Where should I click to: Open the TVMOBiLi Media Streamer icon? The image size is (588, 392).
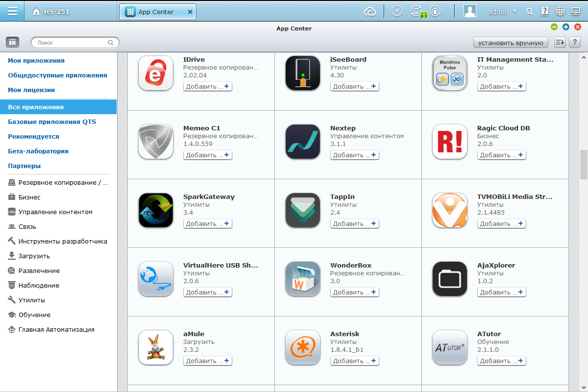click(x=450, y=210)
